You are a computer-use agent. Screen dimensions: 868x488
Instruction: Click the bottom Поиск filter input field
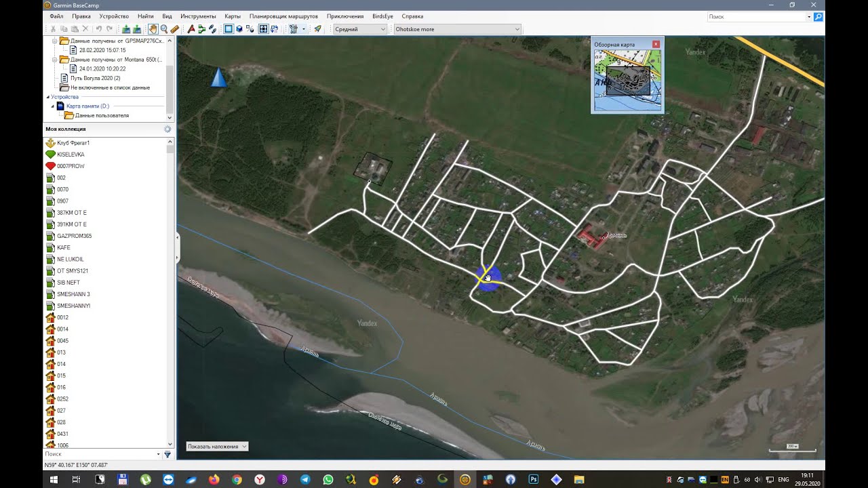(x=100, y=454)
